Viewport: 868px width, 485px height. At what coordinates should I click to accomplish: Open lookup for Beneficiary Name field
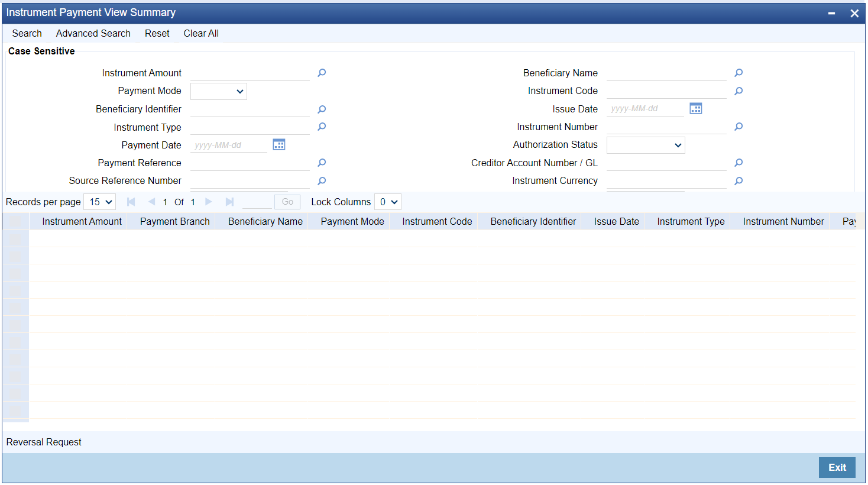739,73
